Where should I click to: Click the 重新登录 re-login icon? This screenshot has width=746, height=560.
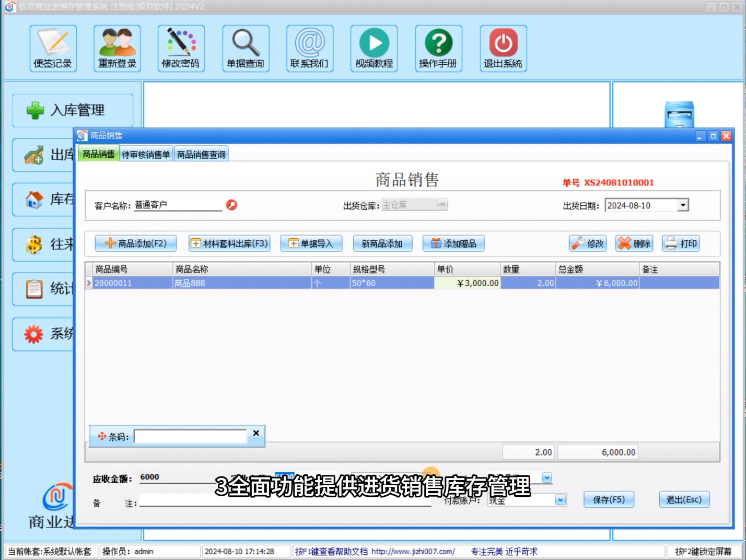117,48
